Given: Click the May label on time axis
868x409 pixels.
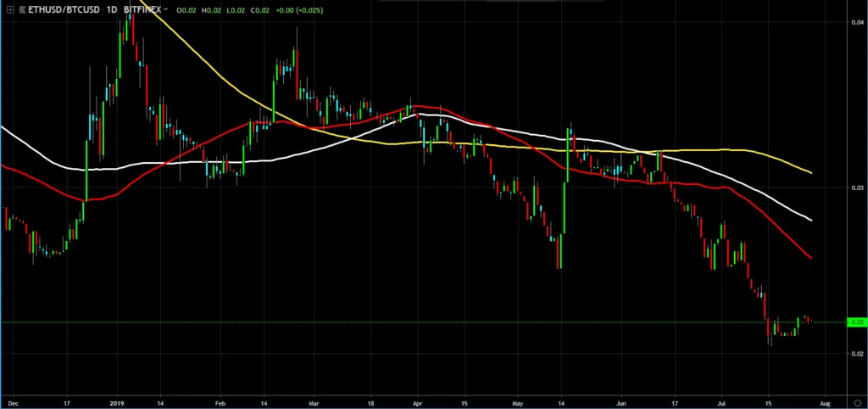Looking at the screenshot, I should [518, 403].
